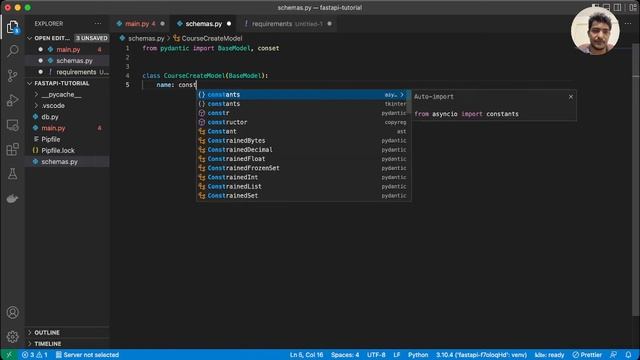Viewport: 640px width, 360px height.
Task: Open main.py in file tree
Action: tap(53, 128)
